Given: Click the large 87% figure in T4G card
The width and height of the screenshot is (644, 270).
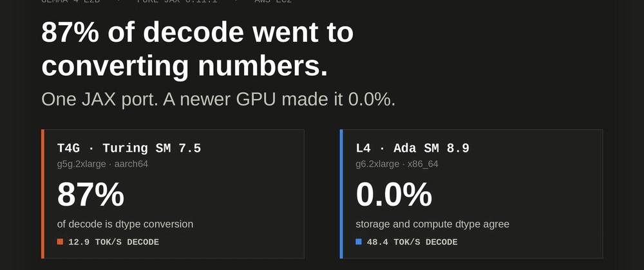Looking at the screenshot, I should (x=90, y=195).
